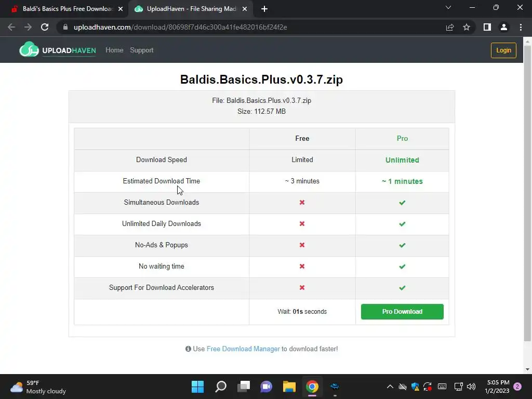Click the 'Size: 112.57 MB' text

click(x=262, y=111)
